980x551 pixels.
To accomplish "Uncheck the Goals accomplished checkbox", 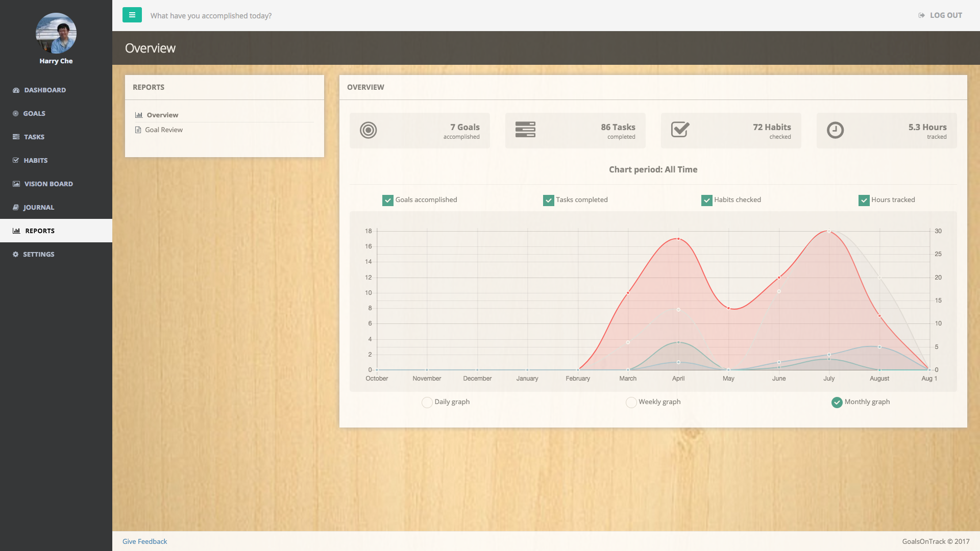I will coord(388,201).
